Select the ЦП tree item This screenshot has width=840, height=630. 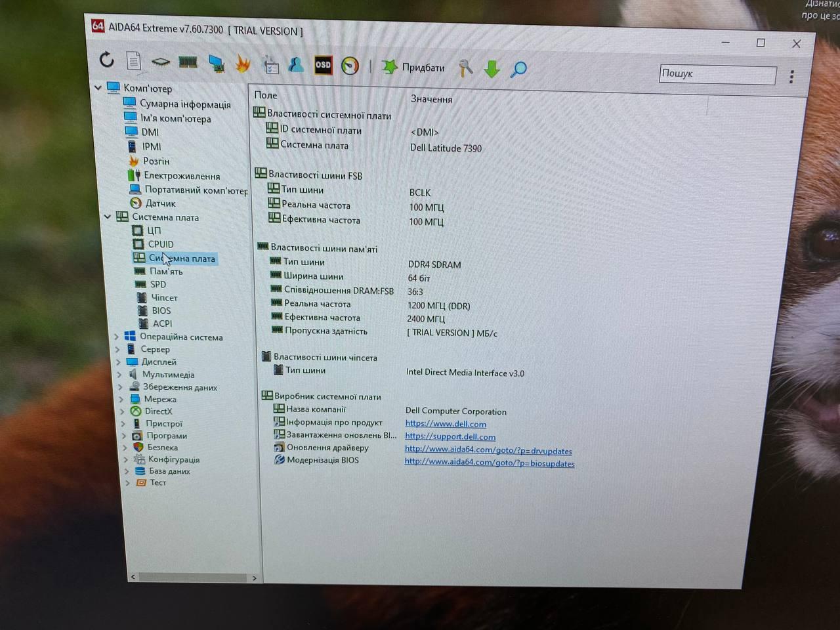154,230
